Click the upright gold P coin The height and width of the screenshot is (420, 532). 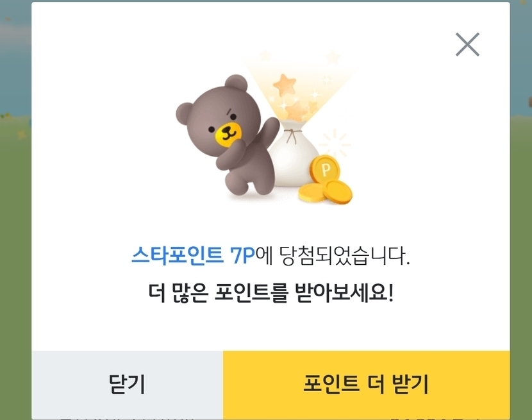(x=325, y=169)
